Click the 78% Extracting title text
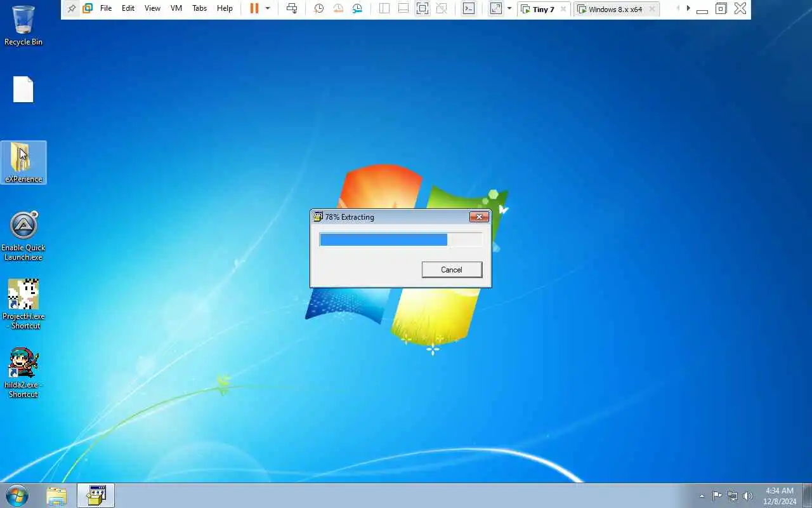The width and height of the screenshot is (812, 508). (x=350, y=217)
